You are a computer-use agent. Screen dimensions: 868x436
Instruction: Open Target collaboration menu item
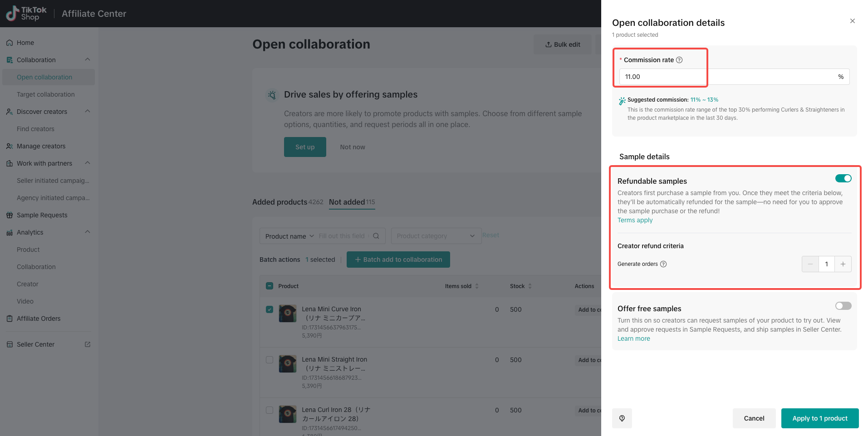click(x=46, y=94)
